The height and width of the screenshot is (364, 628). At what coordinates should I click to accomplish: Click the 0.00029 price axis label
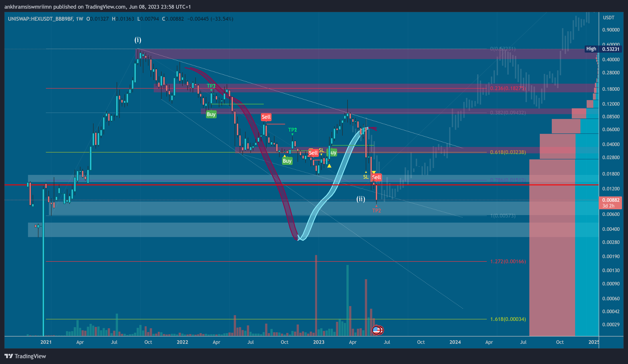[x=611, y=324]
